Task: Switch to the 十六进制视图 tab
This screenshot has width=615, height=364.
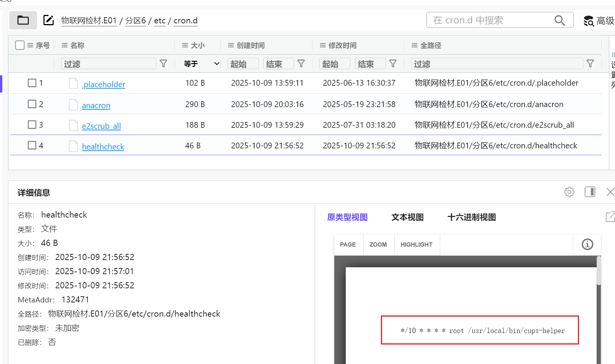Action: click(472, 217)
